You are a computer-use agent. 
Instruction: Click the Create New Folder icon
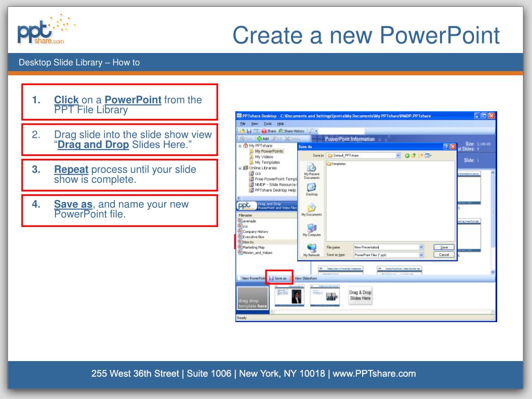click(420, 155)
